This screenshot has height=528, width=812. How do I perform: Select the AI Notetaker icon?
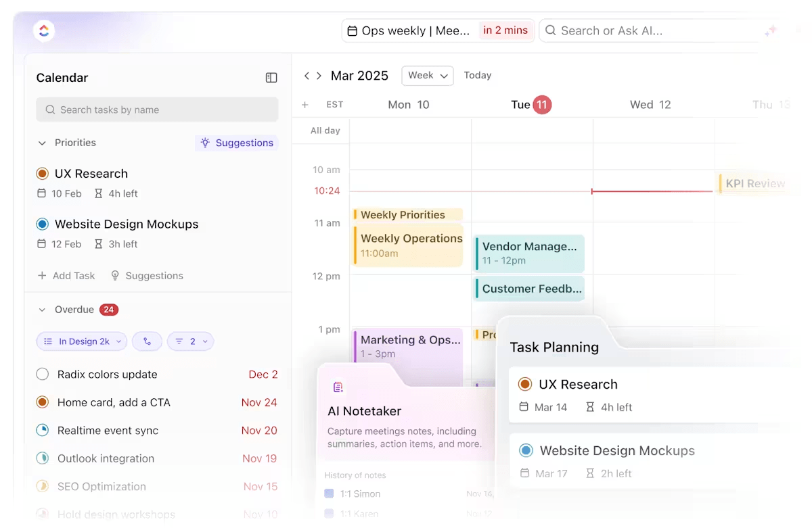pyautogui.click(x=338, y=386)
